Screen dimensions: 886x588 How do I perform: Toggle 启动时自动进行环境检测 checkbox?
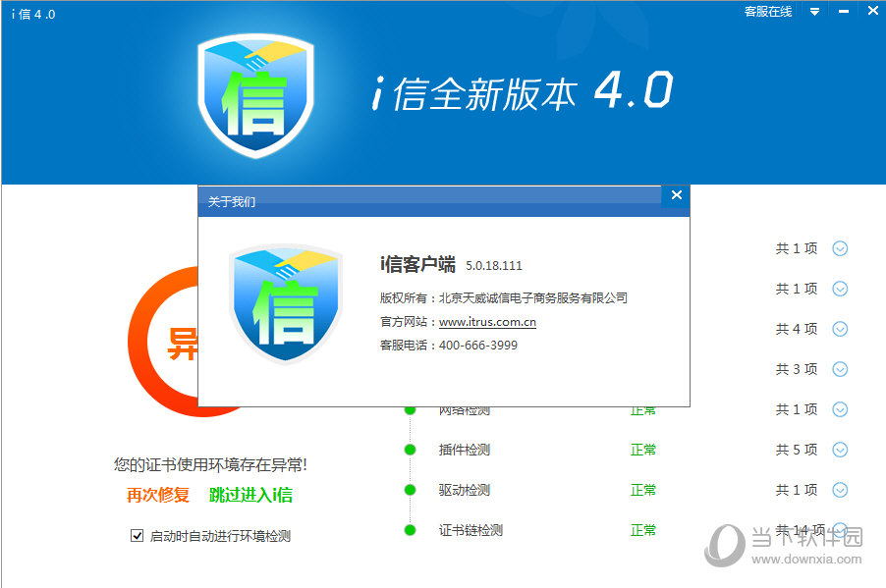pos(137,535)
